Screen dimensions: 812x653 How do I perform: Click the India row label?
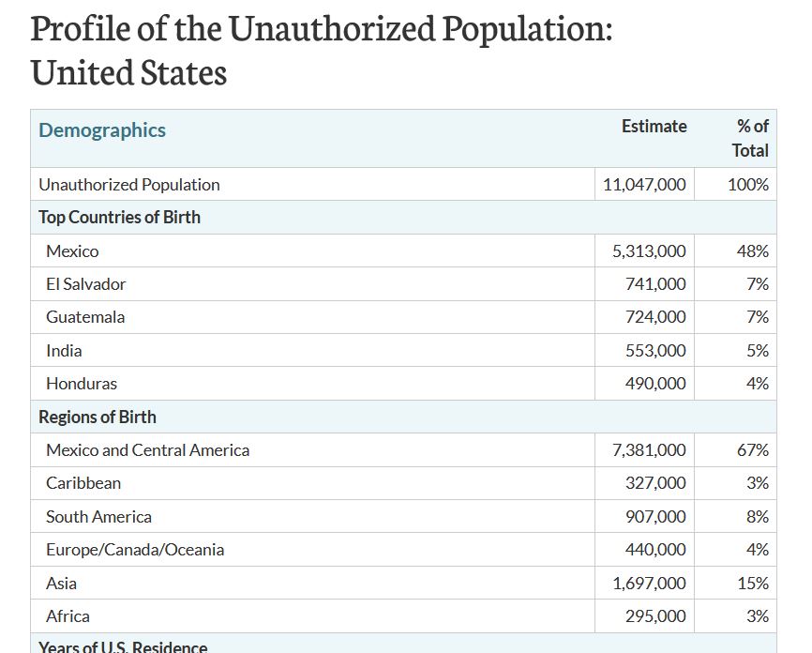pyautogui.click(x=64, y=351)
